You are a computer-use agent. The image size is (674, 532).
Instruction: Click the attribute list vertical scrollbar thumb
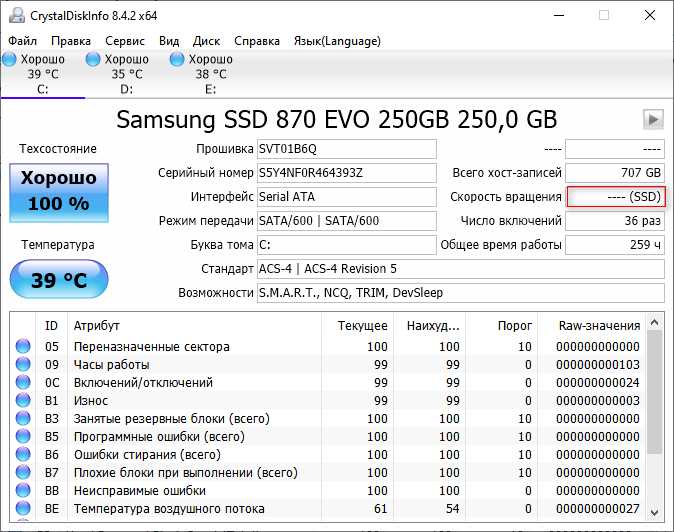tap(655, 392)
